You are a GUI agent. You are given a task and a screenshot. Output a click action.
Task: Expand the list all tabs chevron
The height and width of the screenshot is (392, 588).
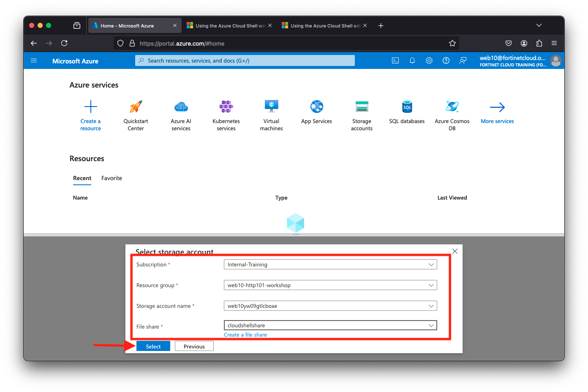(539, 25)
